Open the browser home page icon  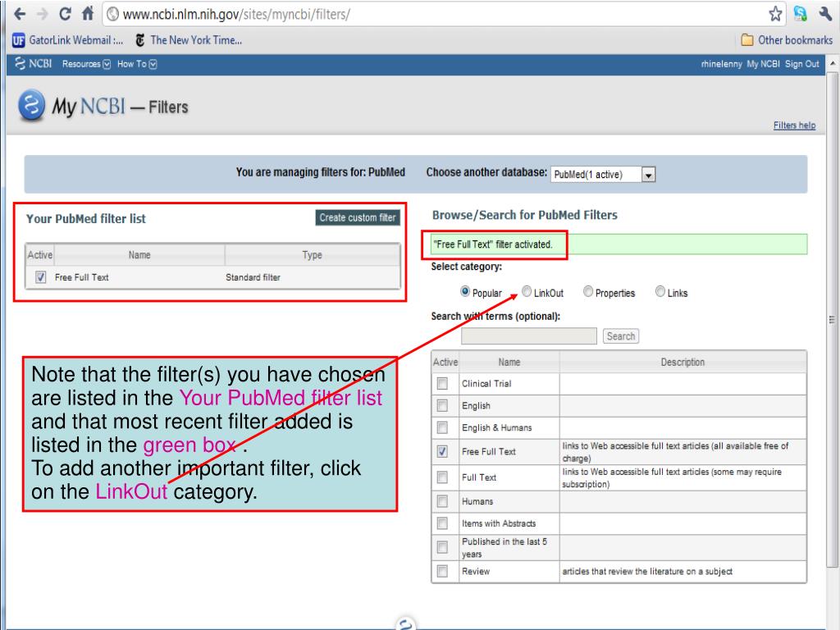(88, 13)
